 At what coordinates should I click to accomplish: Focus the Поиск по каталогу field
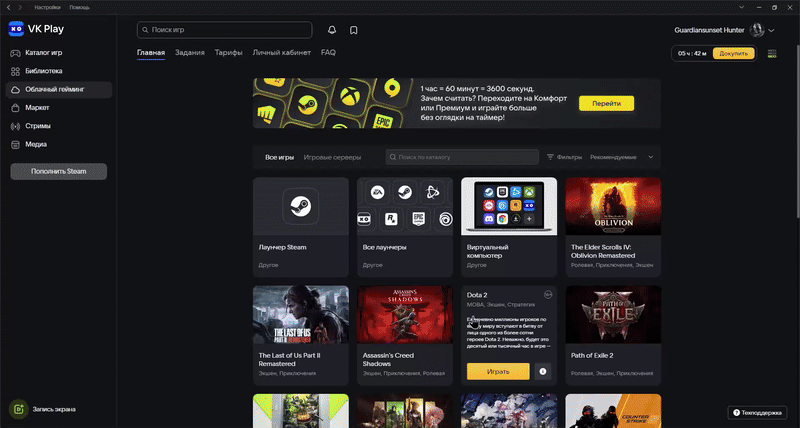click(462, 157)
